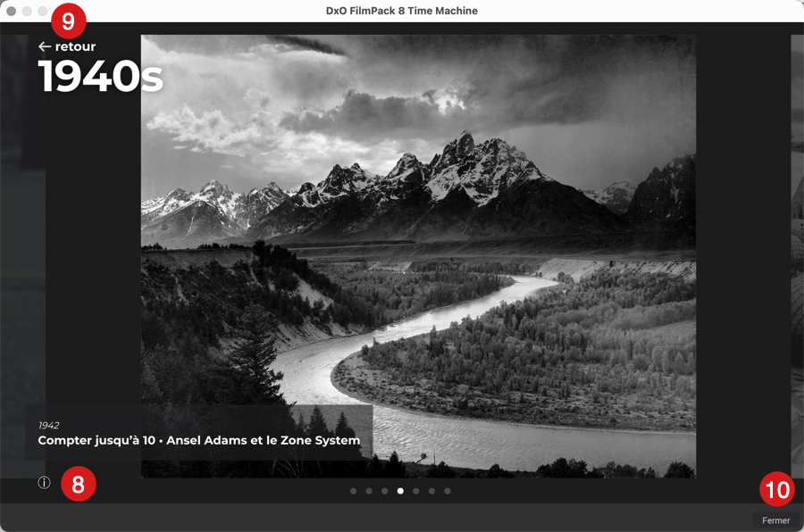Screen dimensions: 804x532
Task: Click the back arrow next to retour
Action: [x=44, y=46]
